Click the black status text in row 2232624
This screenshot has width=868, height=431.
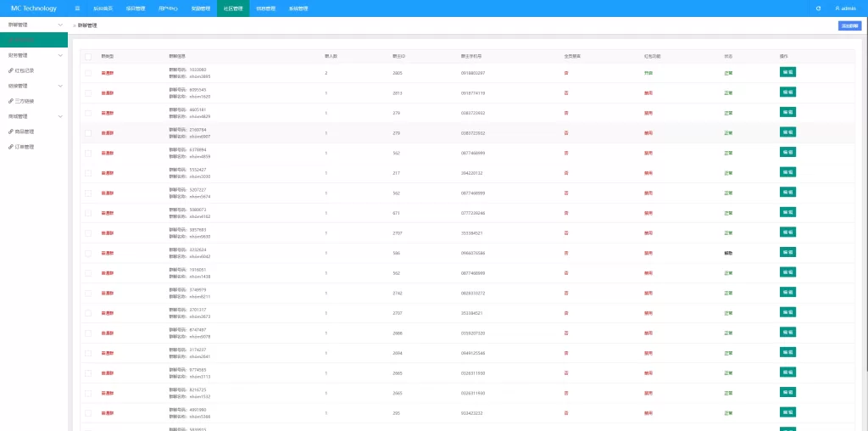728,253
